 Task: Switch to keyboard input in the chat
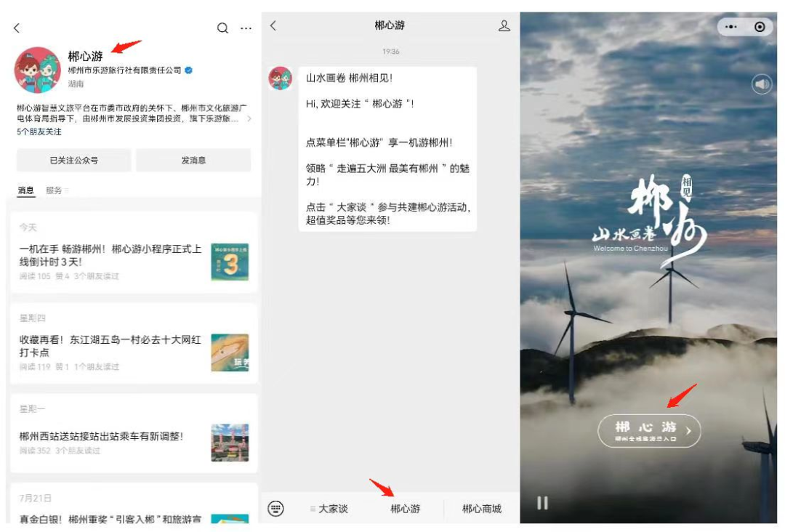[276, 509]
